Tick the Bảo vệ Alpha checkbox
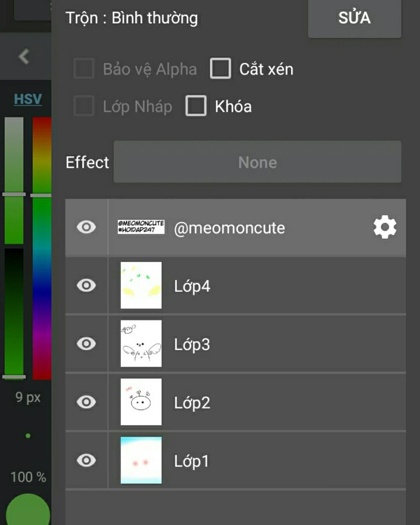 click(84, 68)
